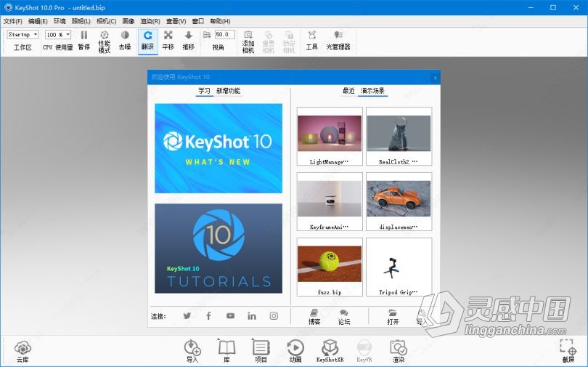
Task: Open the 相机(C) menu
Action: (x=106, y=21)
